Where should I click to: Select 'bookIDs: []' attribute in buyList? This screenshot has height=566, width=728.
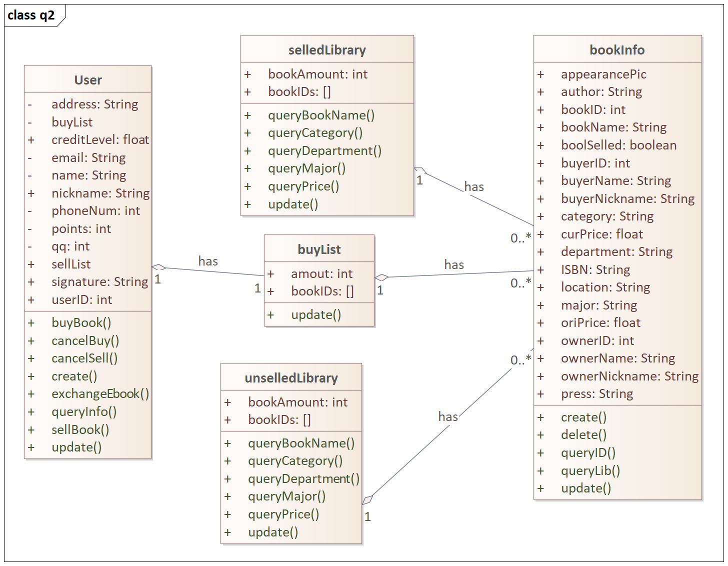click(x=322, y=291)
